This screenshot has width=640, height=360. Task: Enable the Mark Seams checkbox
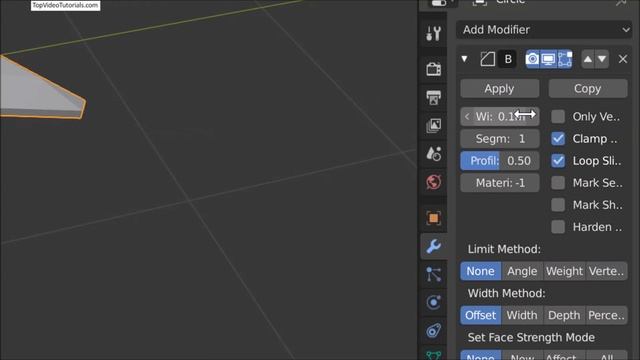tap(558, 183)
